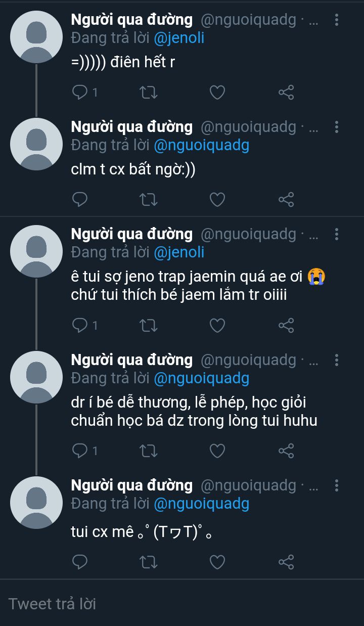Retweet the "điên hết r" tweet
Image resolution: width=364 pixels, height=626 pixels.
(148, 92)
